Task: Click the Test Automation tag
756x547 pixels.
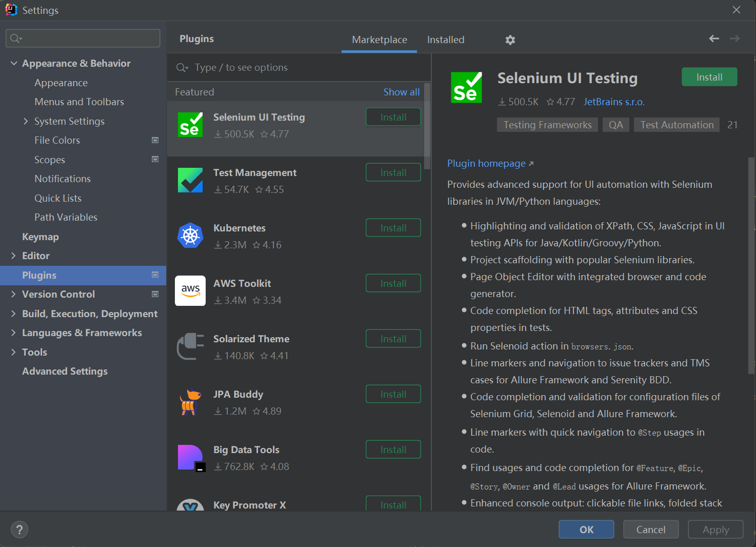Action: [x=677, y=125]
